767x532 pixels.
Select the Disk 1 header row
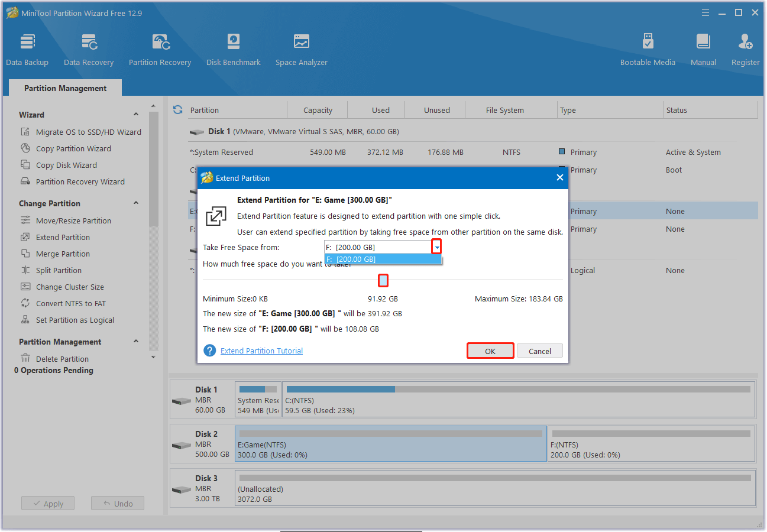(x=473, y=131)
